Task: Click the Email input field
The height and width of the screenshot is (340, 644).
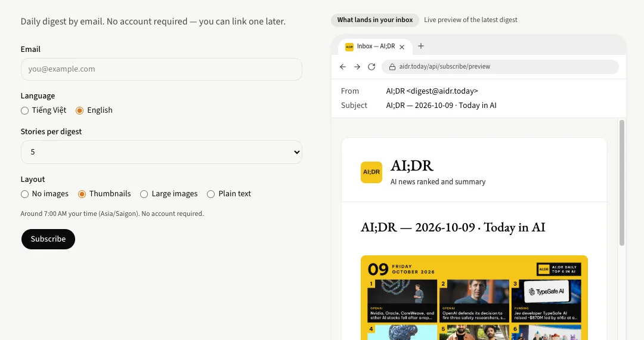Action: pyautogui.click(x=162, y=69)
